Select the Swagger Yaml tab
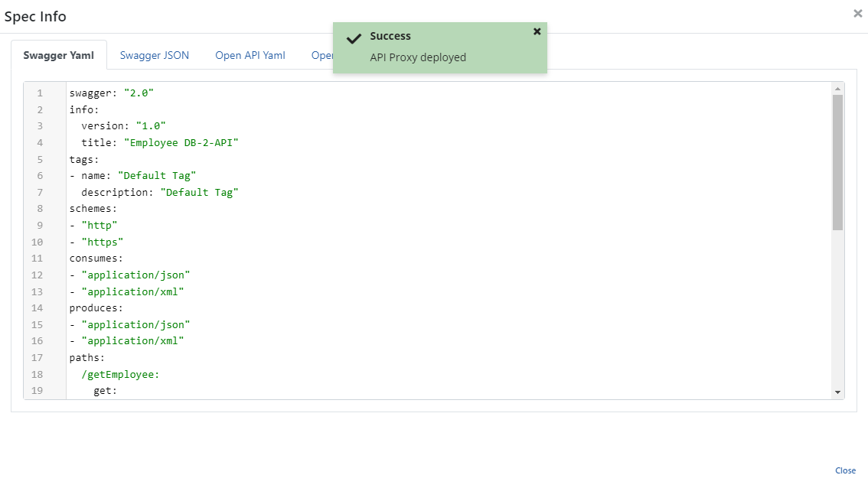Viewport: 868px width, 488px height. click(x=59, y=55)
